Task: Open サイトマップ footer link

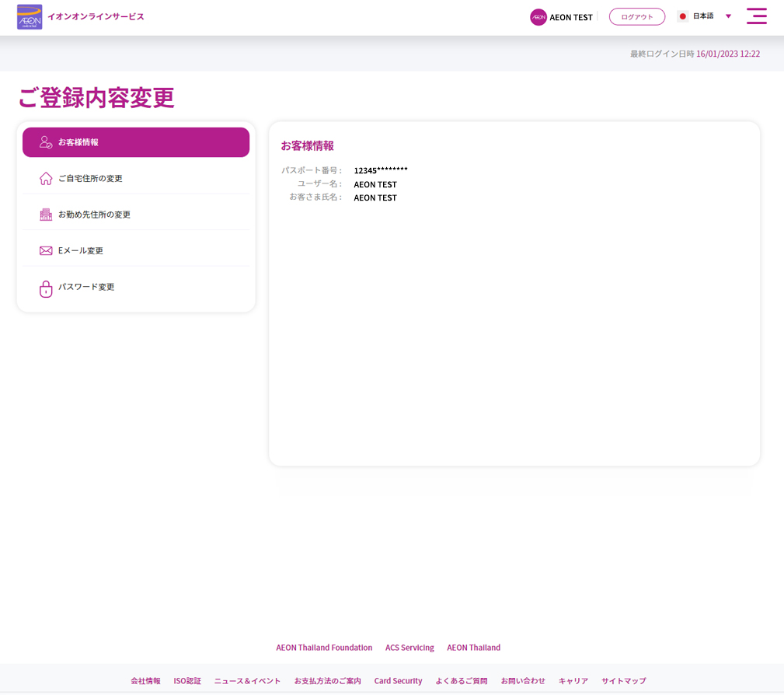Action: coord(623,681)
